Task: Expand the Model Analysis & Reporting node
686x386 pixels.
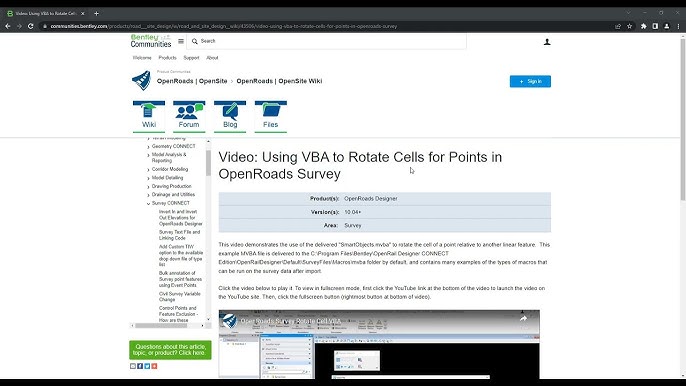Action: (148, 155)
